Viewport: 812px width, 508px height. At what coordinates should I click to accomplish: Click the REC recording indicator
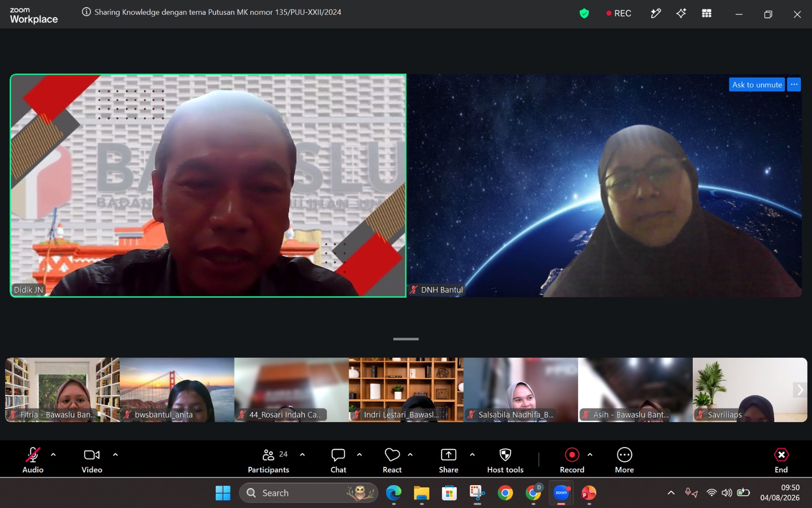[619, 14]
